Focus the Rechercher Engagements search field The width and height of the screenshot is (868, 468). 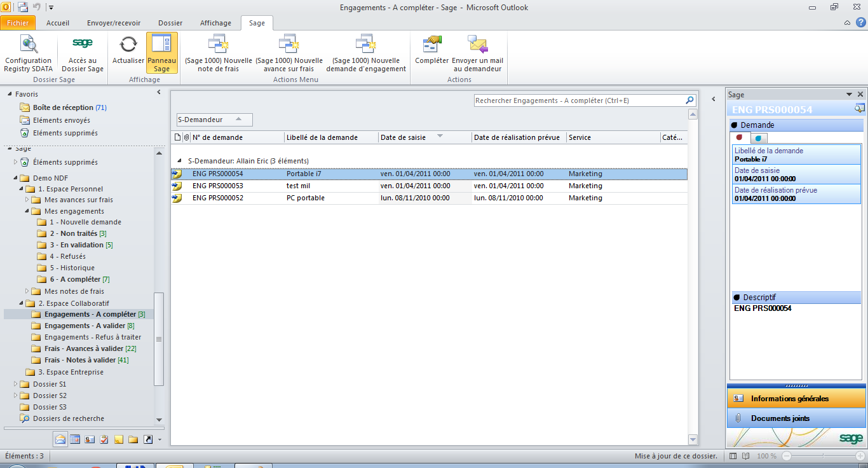[579, 100]
